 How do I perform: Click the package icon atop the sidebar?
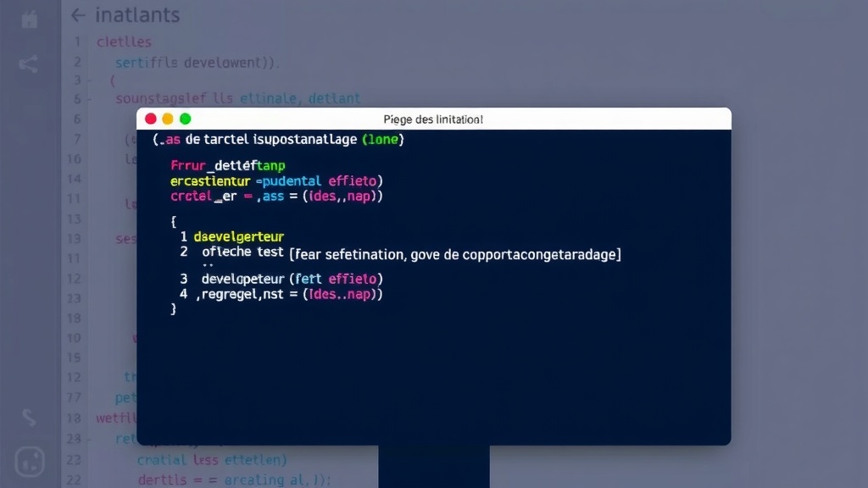(30, 19)
